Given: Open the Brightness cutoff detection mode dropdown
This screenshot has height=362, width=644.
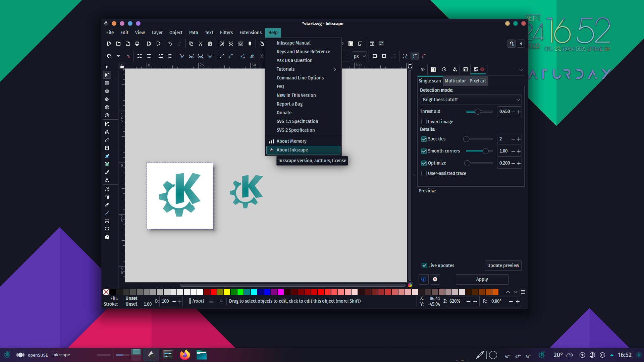Looking at the screenshot, I should coord(471,100).
